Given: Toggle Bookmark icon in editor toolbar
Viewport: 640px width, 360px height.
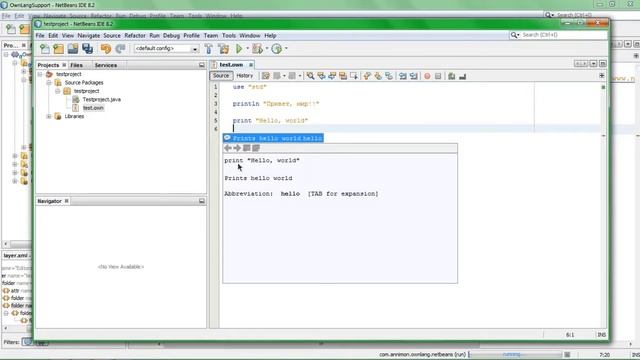Looking at the screenshot, I should (389, 76).
